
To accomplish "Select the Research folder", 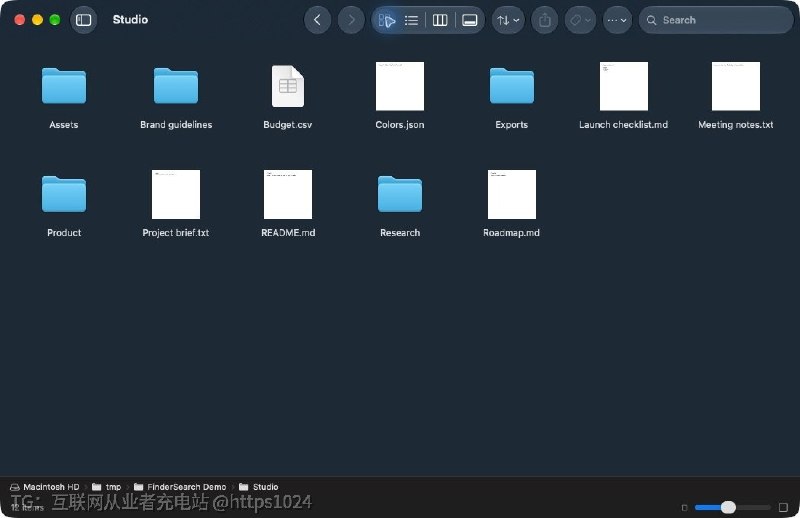I will 400,194.
